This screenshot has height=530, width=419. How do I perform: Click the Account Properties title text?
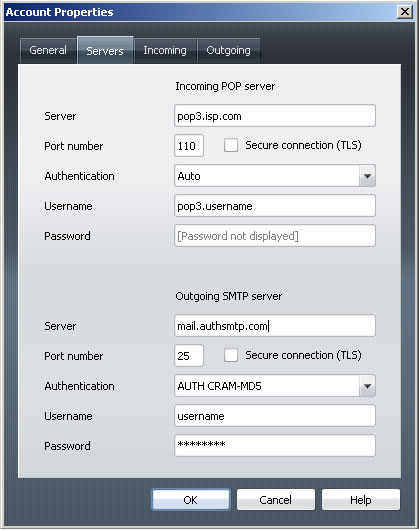tap(59, 12)
